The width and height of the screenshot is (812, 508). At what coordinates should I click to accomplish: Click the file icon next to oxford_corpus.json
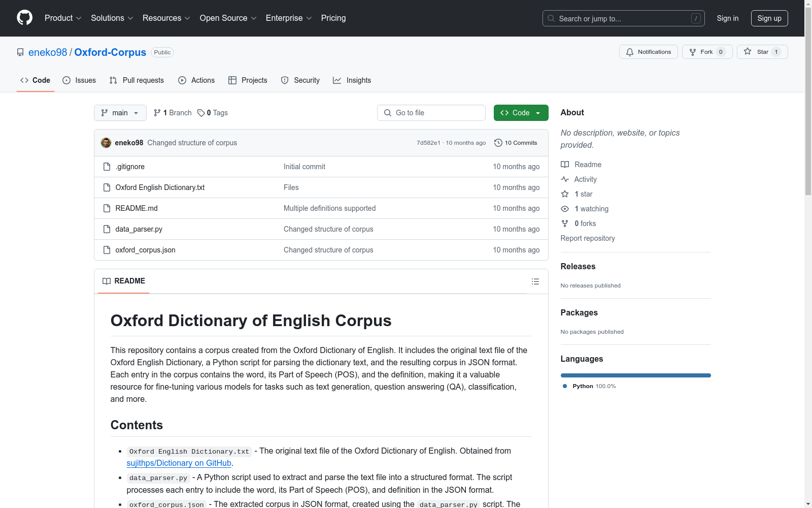107,250
